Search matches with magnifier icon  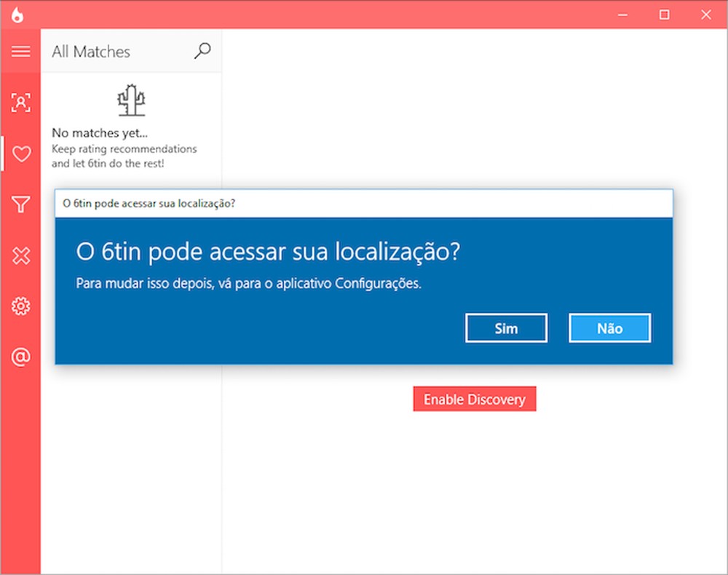coord(202,51)
